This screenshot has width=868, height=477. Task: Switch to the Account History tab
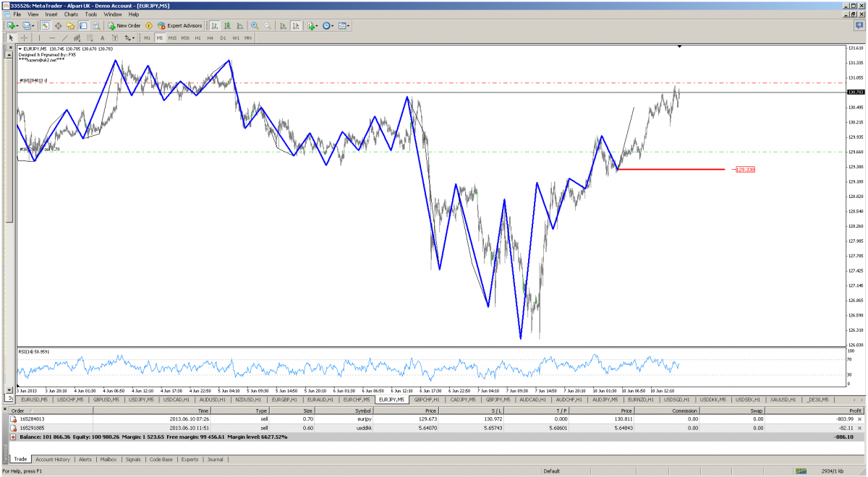[x=53, y=459]
